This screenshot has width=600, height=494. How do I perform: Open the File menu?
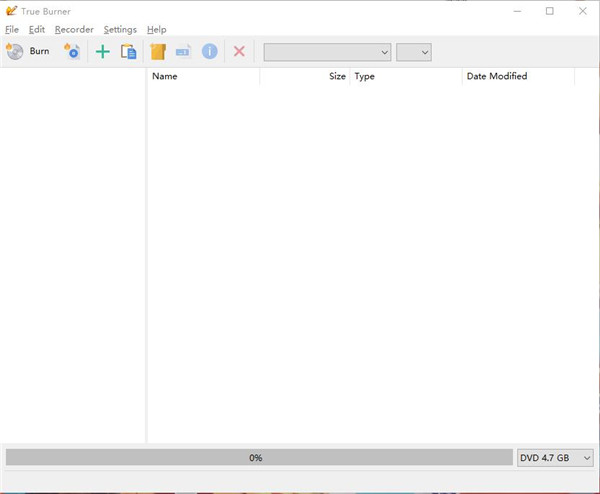click(12, 30)
